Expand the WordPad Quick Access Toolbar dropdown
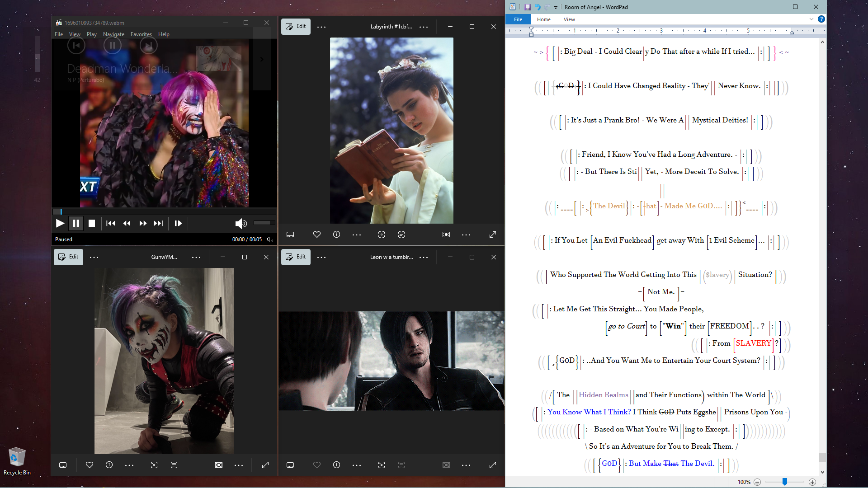The image size is (868, 488). [556, 7]
